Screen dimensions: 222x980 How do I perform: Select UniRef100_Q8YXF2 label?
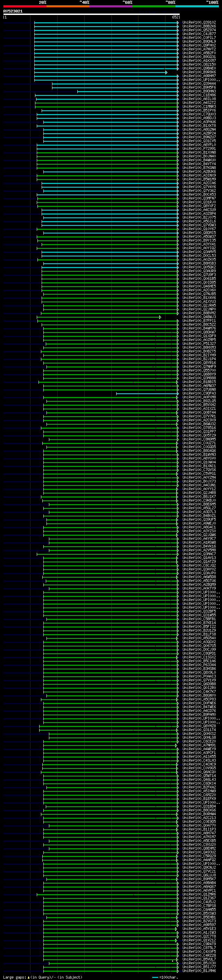[x=199, y=206]
